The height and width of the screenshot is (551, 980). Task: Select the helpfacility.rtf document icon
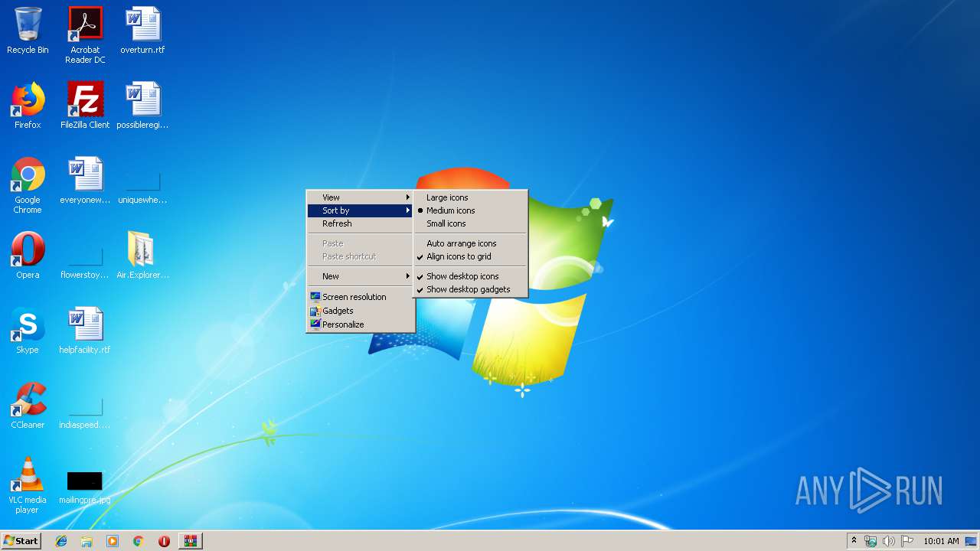pyautogui.click(x=85, y=331)
